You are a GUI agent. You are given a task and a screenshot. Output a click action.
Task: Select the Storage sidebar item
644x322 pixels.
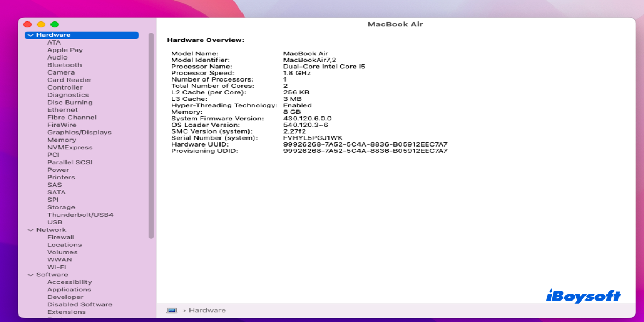(61, 207)
